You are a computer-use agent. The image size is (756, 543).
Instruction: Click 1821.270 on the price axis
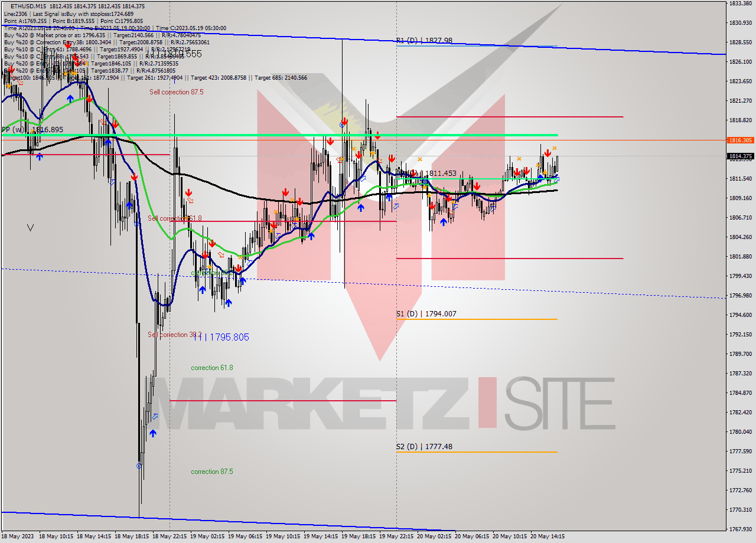click(x=740, y=100)
